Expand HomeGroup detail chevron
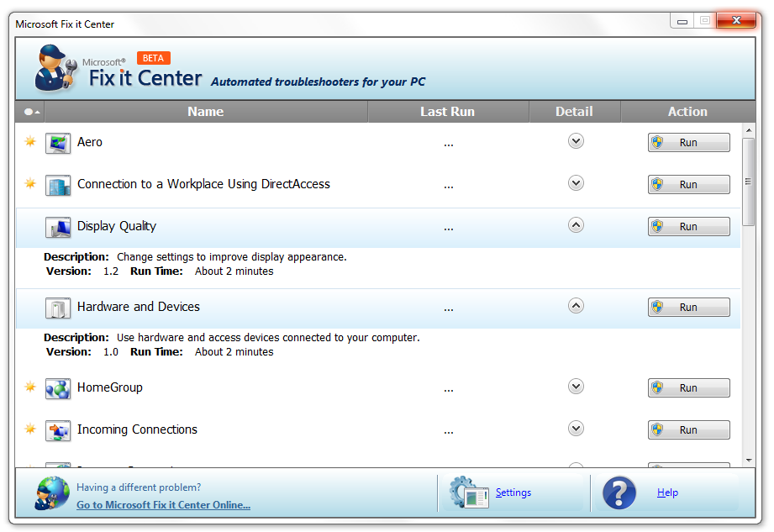 [576, 386]
